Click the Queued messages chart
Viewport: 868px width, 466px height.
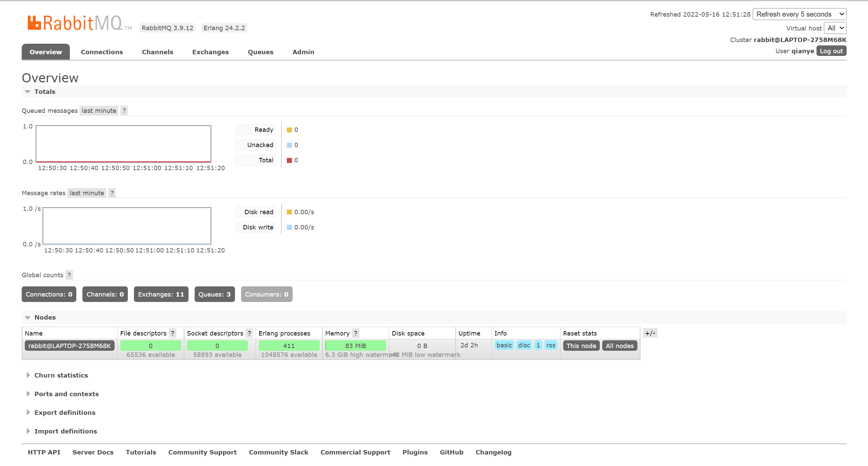pos(123,144)
